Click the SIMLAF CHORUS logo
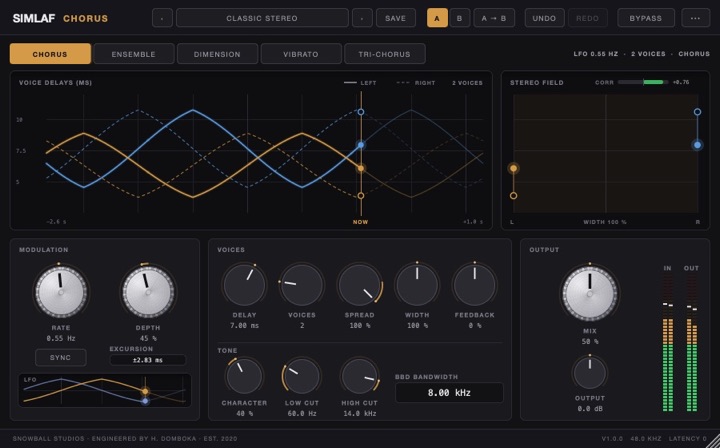Viewport: 720px width, 448px height. (x=60, y=18)
